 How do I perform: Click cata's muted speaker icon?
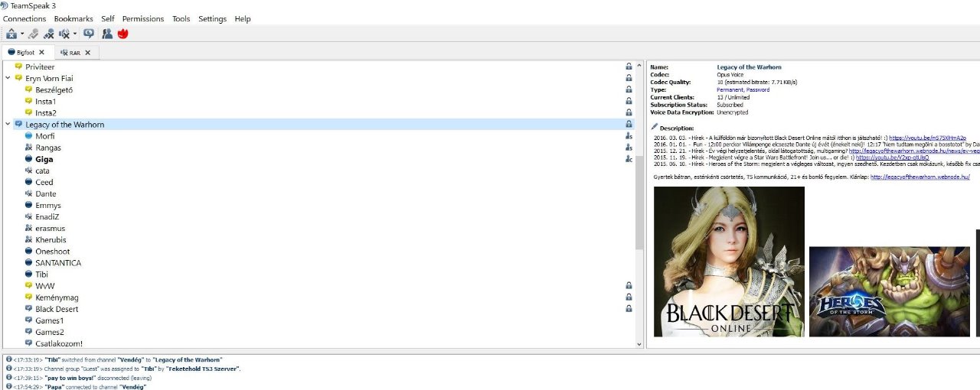[28, 171]
